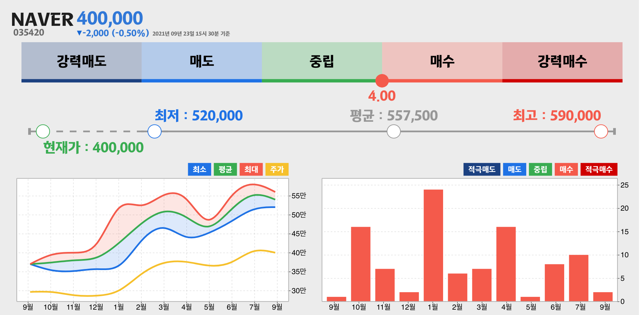Click the 중립 rating segment
Viewport: 644px width, 315px height.
pos(322,62)
